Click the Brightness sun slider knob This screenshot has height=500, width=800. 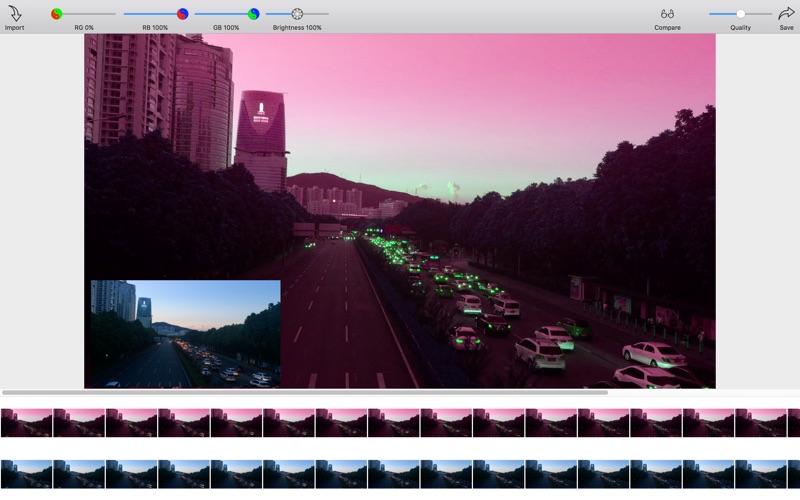(x=297, y=14)
